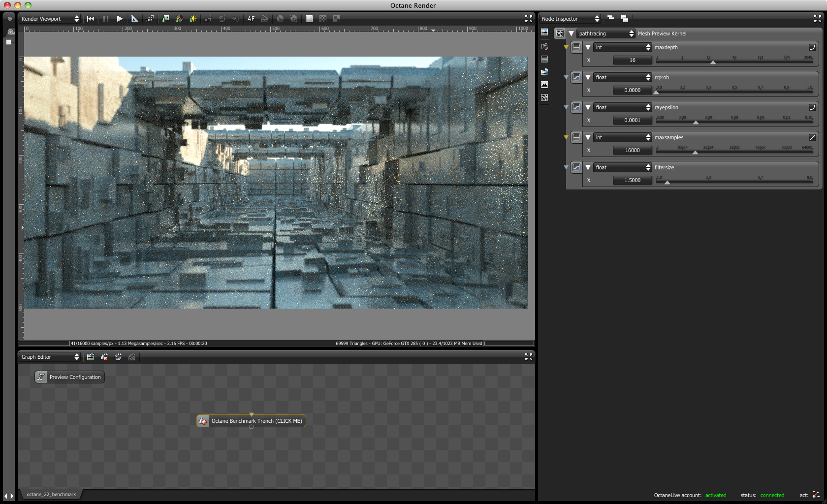Select the Preview Configuration node
This screenshot has width=827, height=504.
pos(69,377)
